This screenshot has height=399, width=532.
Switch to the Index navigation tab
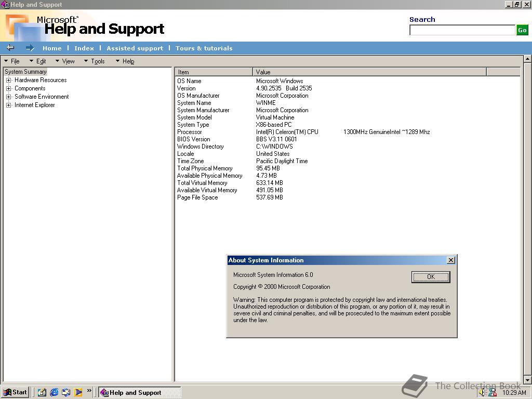point(84,48)
